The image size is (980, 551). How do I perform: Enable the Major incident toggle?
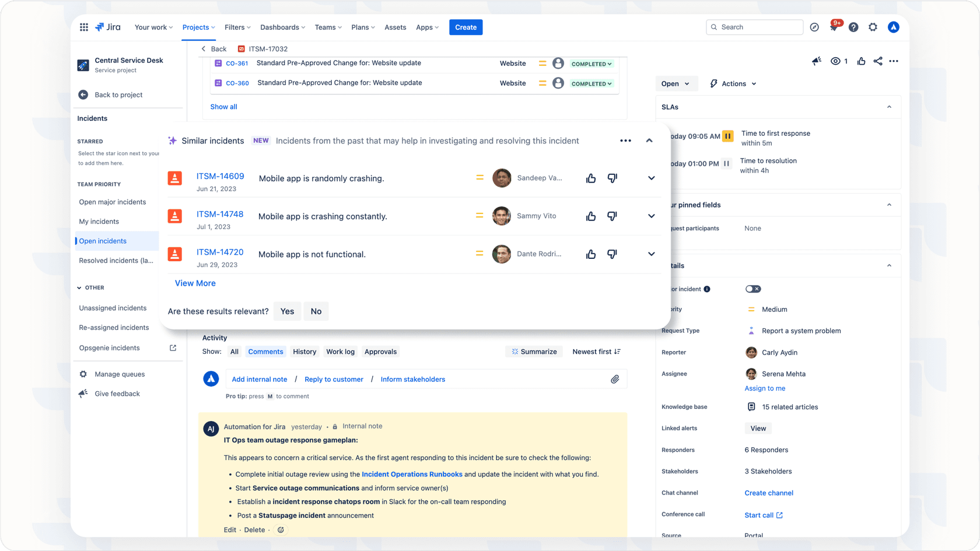pos(753,289)
